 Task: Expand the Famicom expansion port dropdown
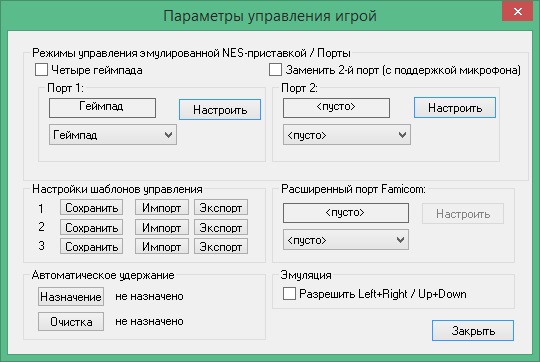346,240
